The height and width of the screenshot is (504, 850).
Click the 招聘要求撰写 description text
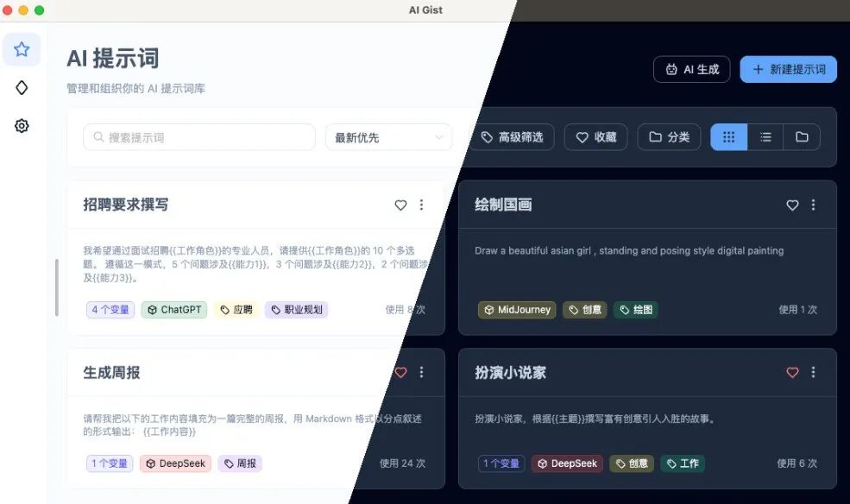pos(255,264)
